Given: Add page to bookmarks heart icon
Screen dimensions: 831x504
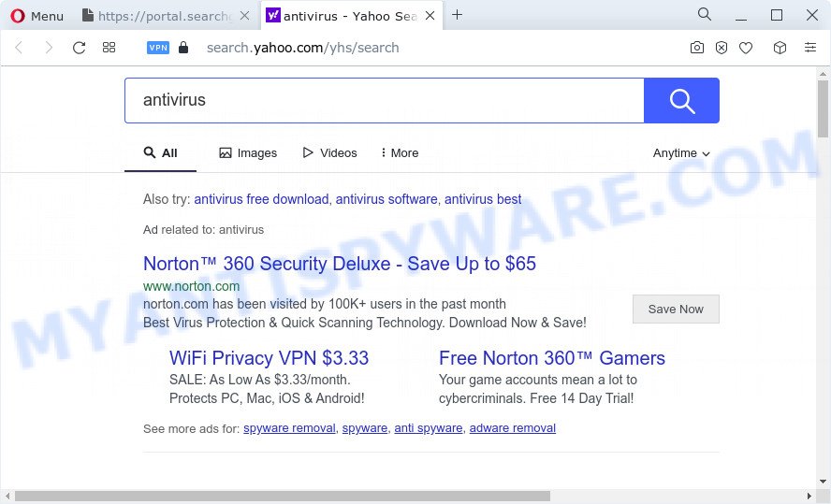Looking at the screenshot, I should coord(746,48).
